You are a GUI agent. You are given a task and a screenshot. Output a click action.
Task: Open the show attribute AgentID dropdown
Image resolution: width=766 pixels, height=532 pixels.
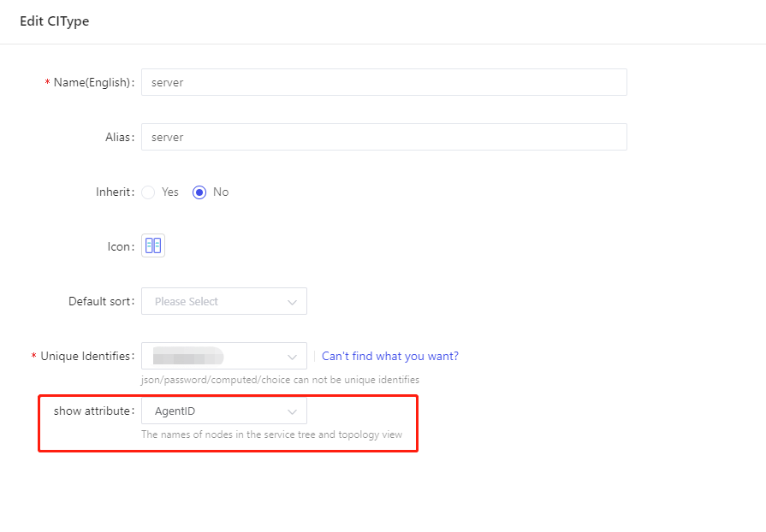click(x=224, y=411)
